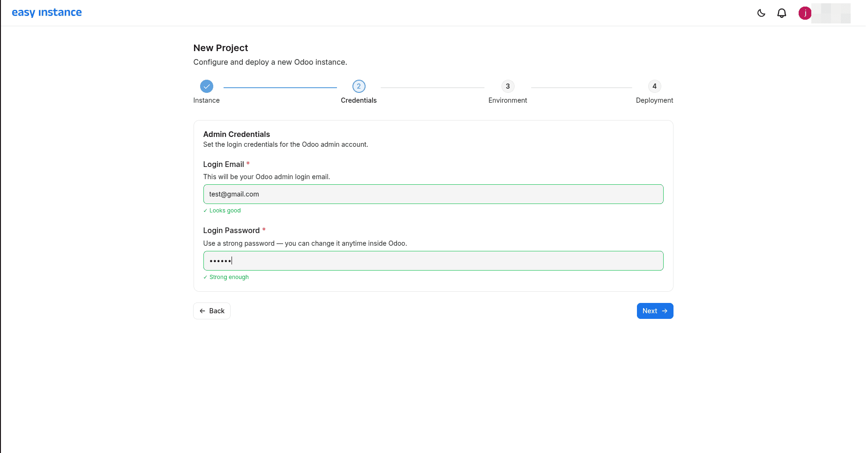This screenshot has height=453, width=868.
Task: Click the 'New Project' title
Action: 221,48
